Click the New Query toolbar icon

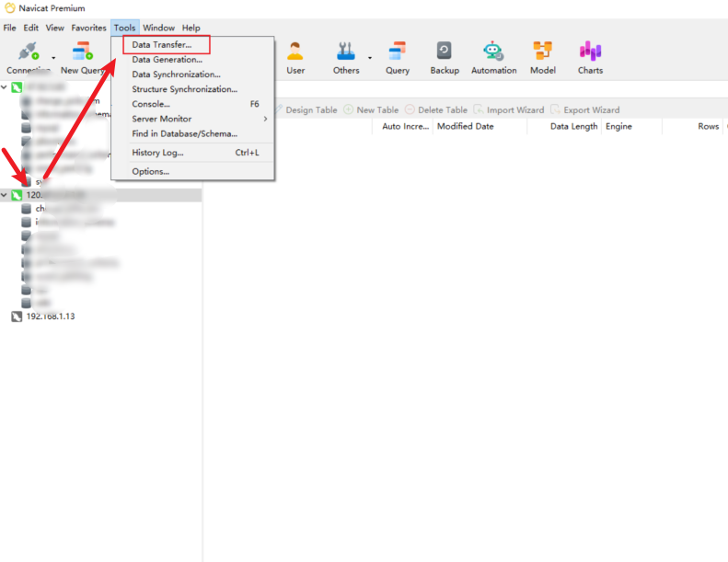82,51
